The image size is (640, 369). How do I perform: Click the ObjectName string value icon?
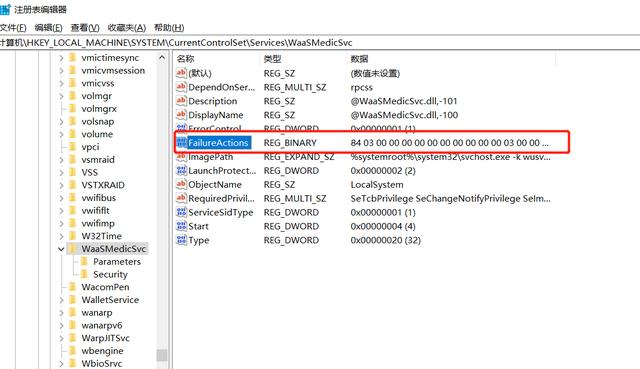pyautogui.click(x=181, y=184)
